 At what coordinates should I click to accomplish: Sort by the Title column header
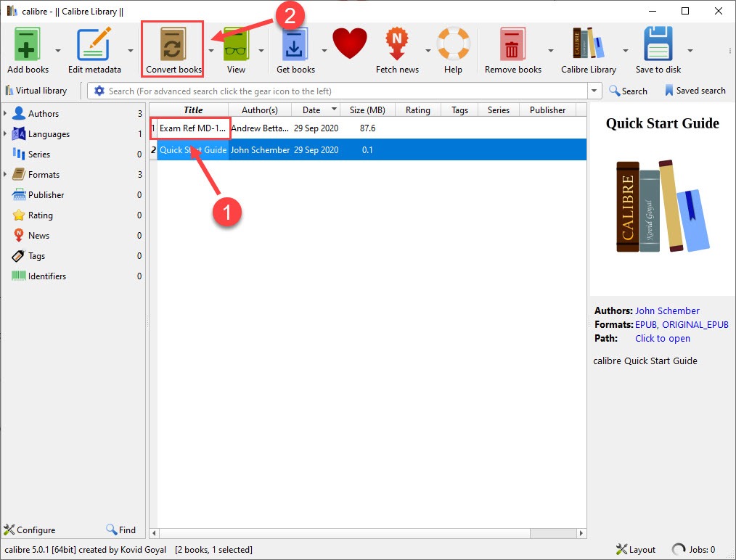[193, 110]
